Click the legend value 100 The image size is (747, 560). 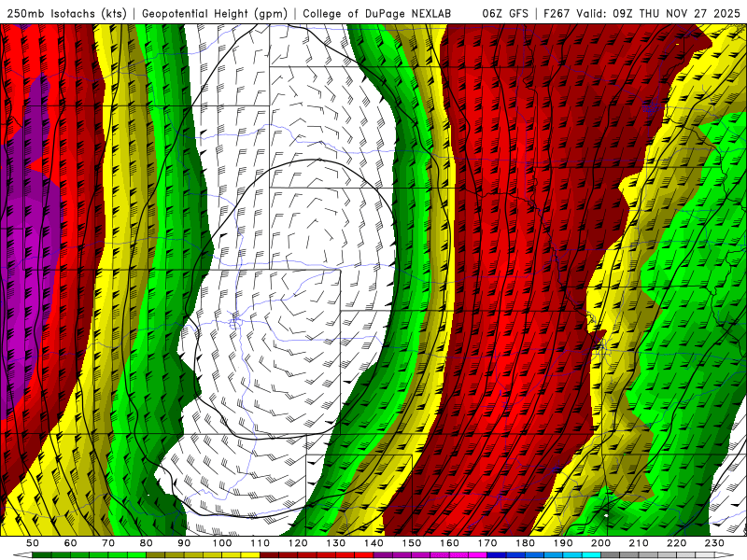(x=222, y=543)
